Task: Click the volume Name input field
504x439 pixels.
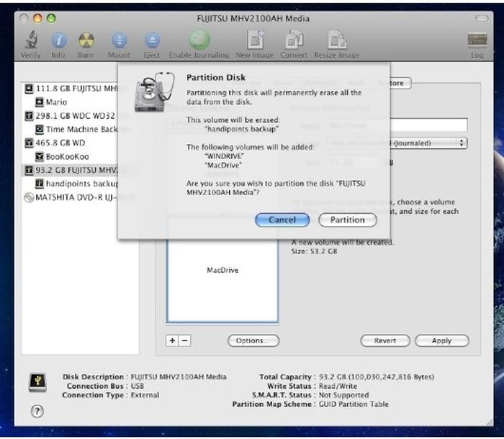Action: (428, 125)
